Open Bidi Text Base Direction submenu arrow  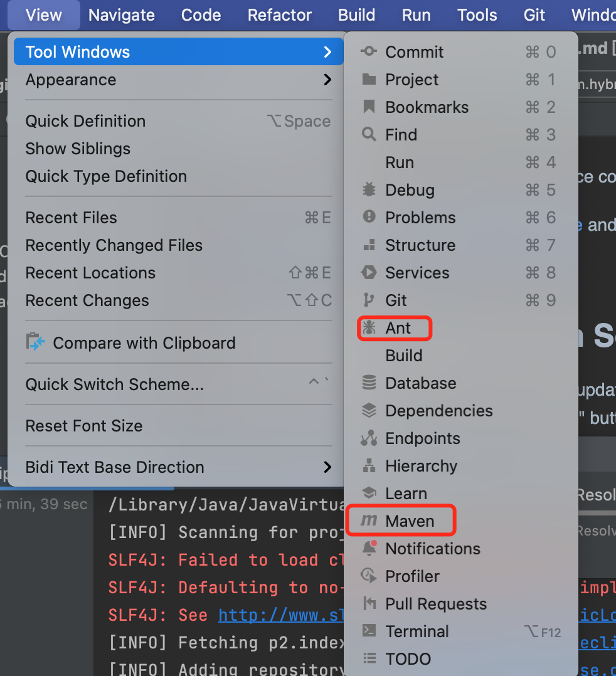coord(327,467)
